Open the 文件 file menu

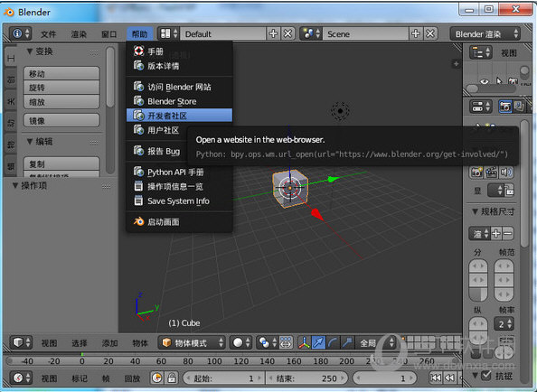[x=48, y=33]
